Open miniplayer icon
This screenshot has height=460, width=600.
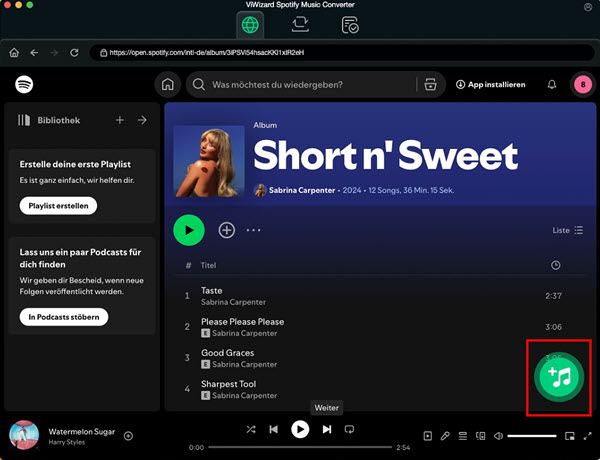click(x=570, y=436)
